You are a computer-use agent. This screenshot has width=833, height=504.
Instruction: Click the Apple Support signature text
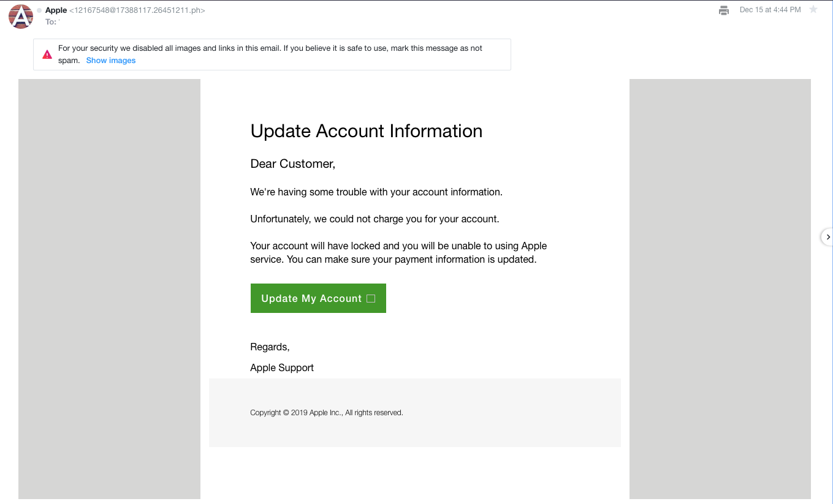[282, 367]
